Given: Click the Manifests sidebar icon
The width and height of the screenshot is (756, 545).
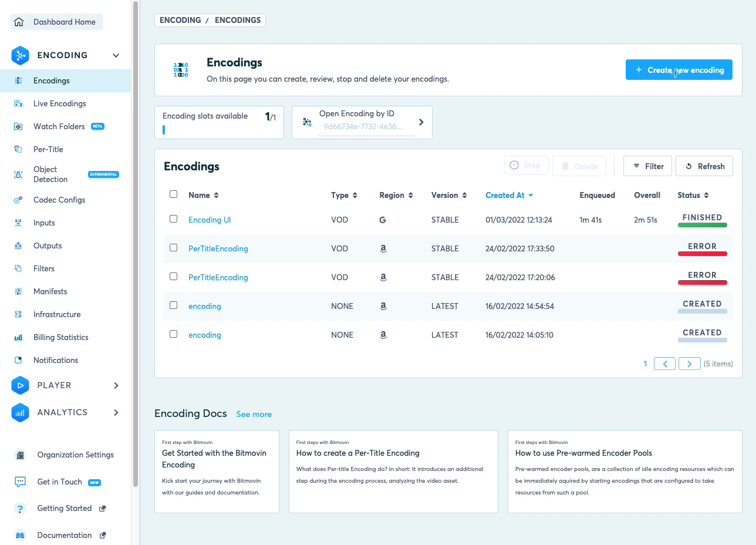Looking at the screenshot, I should click(x=18, y=291).
